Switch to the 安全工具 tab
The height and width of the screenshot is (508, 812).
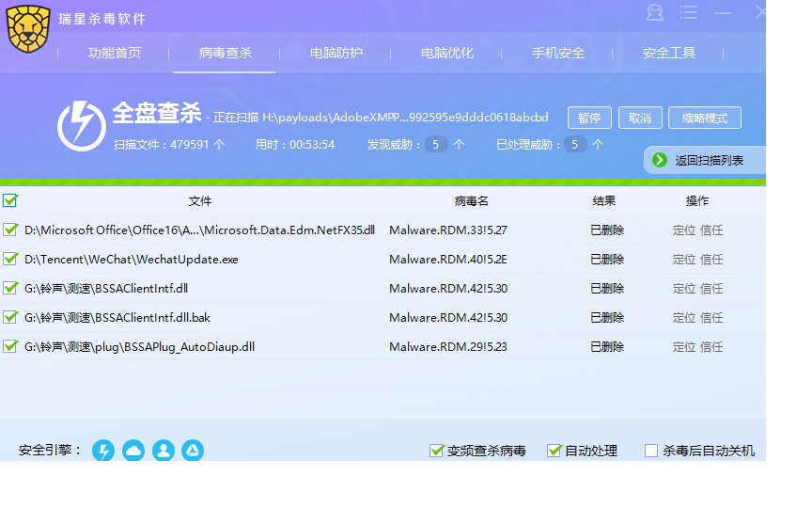(669, 53)
